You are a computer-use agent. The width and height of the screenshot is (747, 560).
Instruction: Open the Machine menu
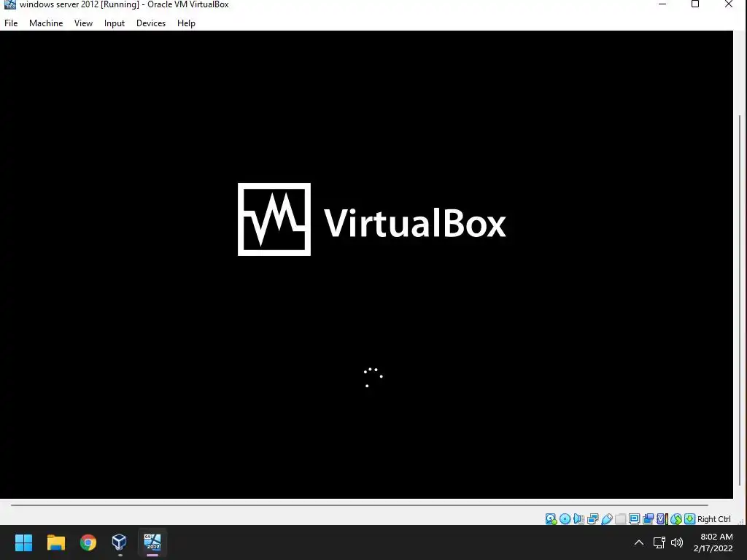46,23
